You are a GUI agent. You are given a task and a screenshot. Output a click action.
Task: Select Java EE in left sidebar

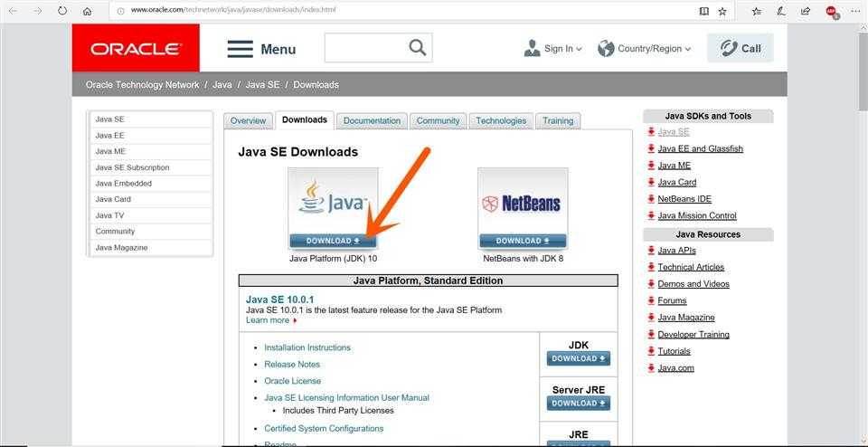point(150,135)
